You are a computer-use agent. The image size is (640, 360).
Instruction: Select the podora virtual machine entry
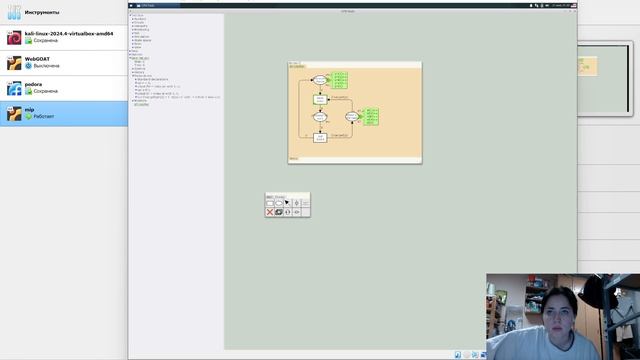64,88
